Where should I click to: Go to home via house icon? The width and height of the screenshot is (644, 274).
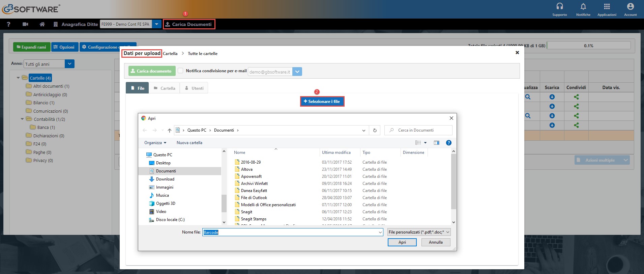click(x=42, y=24)
